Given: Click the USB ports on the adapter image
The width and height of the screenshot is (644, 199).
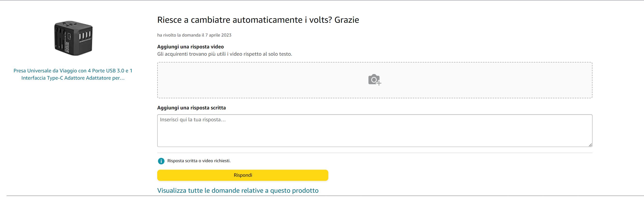Looking at the screenshot, I should tap(85, 35).
